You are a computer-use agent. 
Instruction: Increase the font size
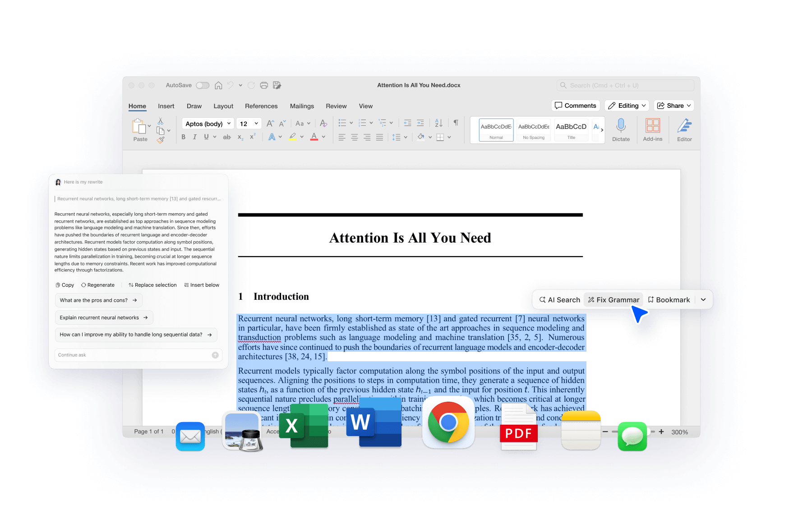pos(270,124)
